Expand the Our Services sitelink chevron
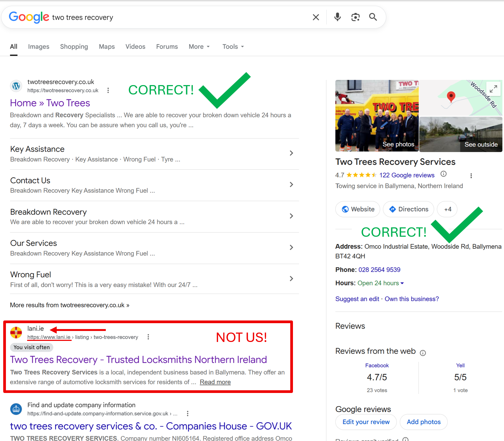 (291, 247)
